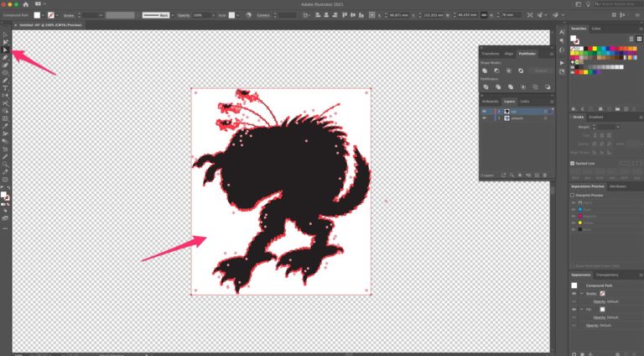This screenshot has height=356, width=644.
Task: Switch to the Gradient tab
Action: pyautogui.click(x=596, y=118)
